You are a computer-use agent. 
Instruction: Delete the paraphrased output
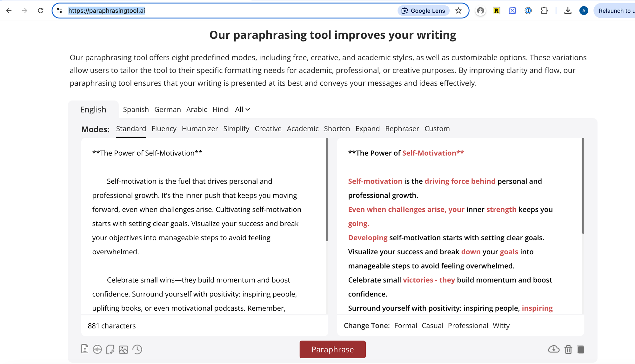568,349
